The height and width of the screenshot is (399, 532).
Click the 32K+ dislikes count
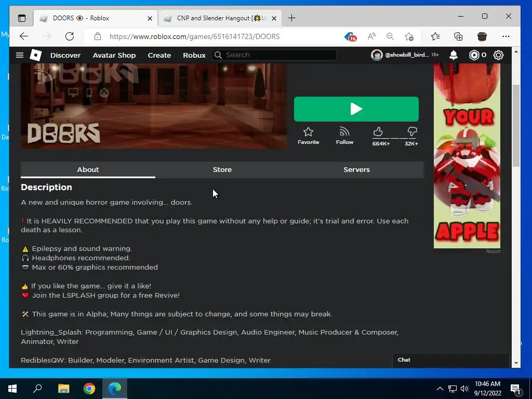(411, 143)
